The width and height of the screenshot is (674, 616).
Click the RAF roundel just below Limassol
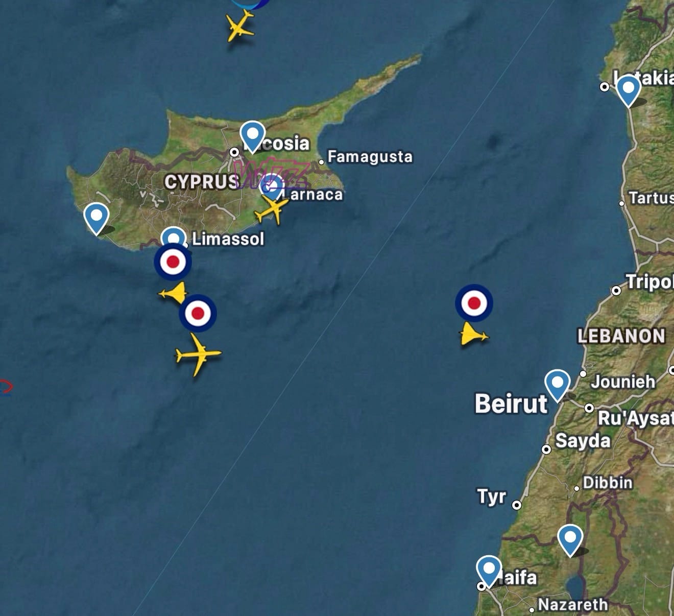173,262
